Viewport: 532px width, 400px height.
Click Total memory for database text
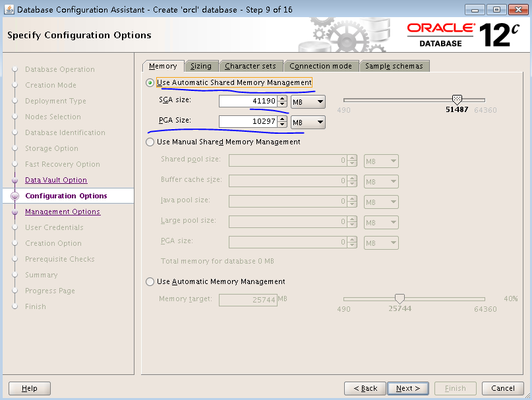[x=217, y=261]
